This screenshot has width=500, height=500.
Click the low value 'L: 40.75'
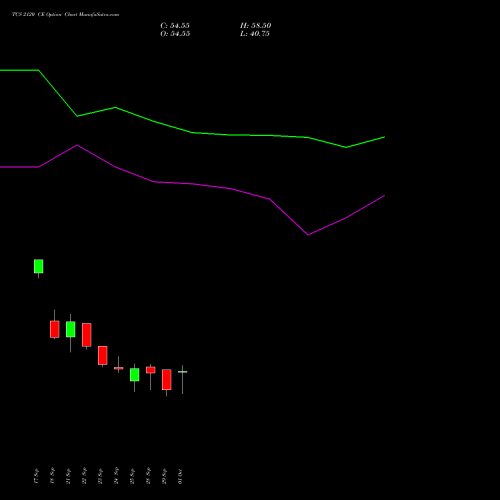click(x=255, y=34)
